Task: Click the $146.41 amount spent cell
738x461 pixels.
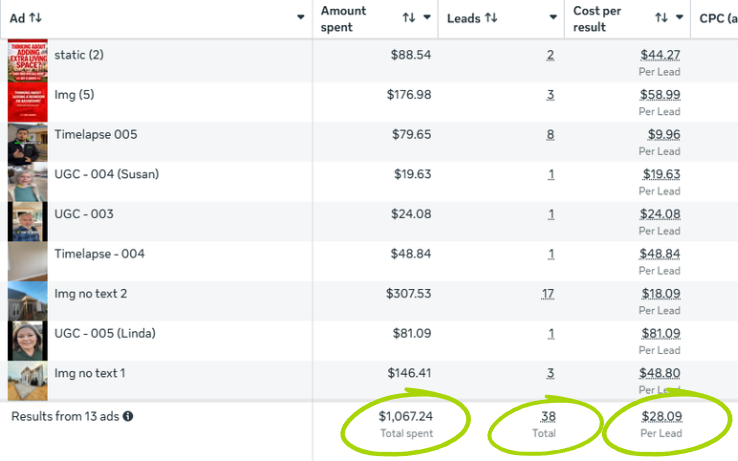Action: (409, 373)
